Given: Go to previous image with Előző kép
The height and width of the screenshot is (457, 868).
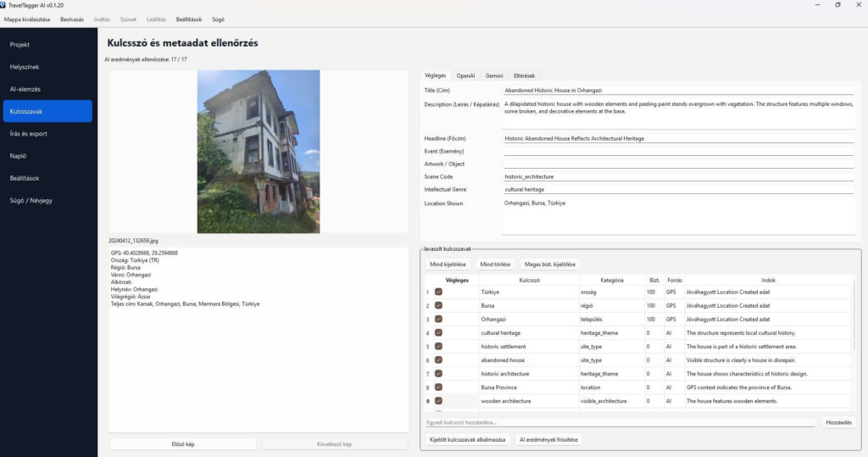Looking at the screenshot, I should pos(183,444).
